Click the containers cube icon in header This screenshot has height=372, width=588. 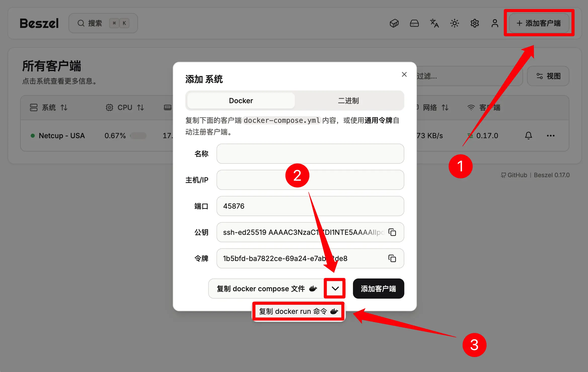(x=394, y=23)
